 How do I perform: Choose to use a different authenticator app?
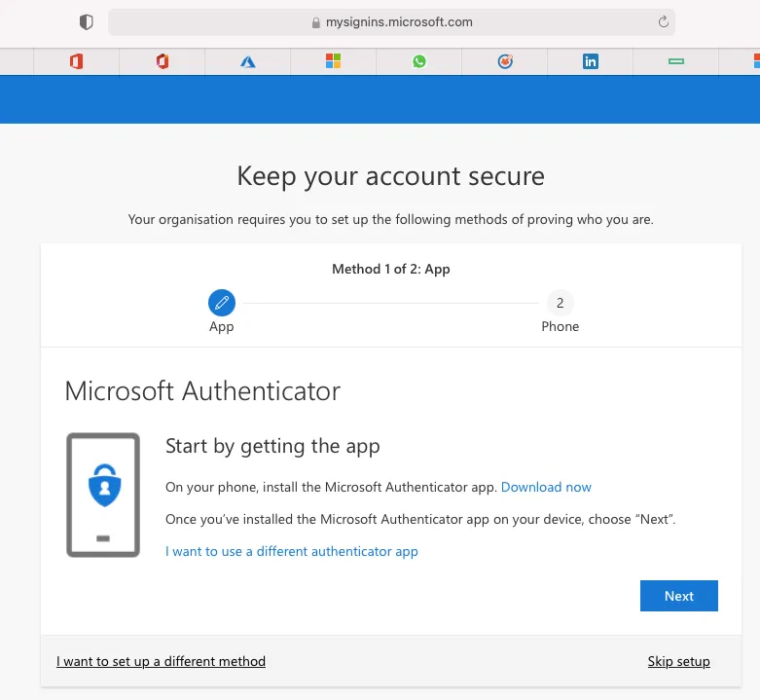292,552
